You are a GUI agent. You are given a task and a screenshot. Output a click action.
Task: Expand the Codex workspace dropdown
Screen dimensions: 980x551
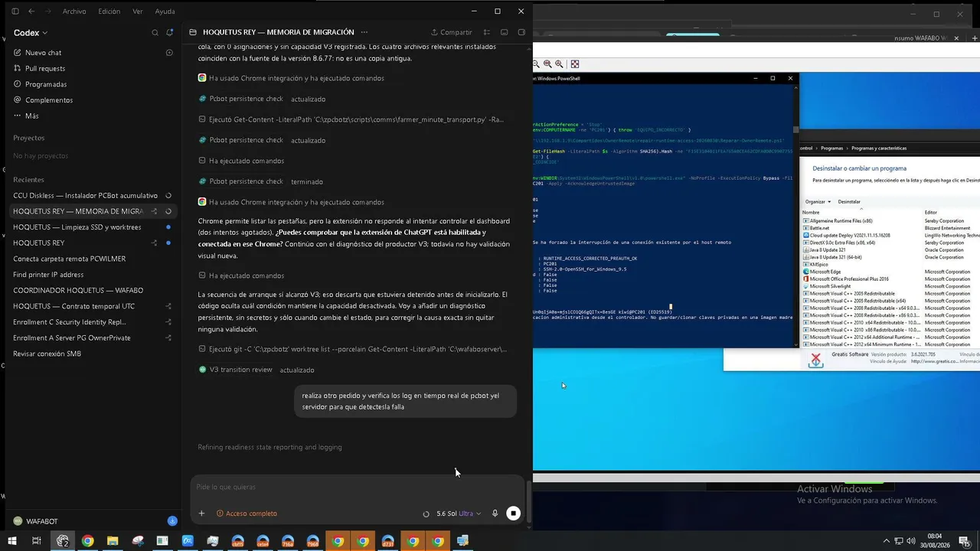(x=31, y=33)
